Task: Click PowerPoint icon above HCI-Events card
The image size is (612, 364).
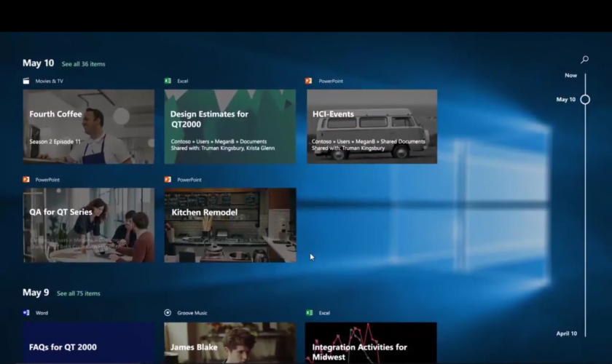Action: click(309, 81)
